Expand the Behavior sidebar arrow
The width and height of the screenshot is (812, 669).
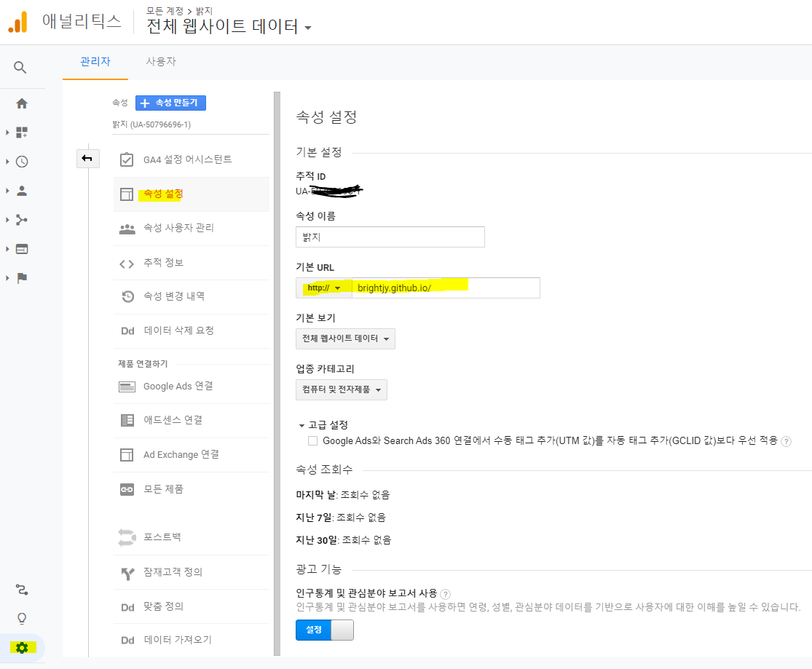(7, 249)
